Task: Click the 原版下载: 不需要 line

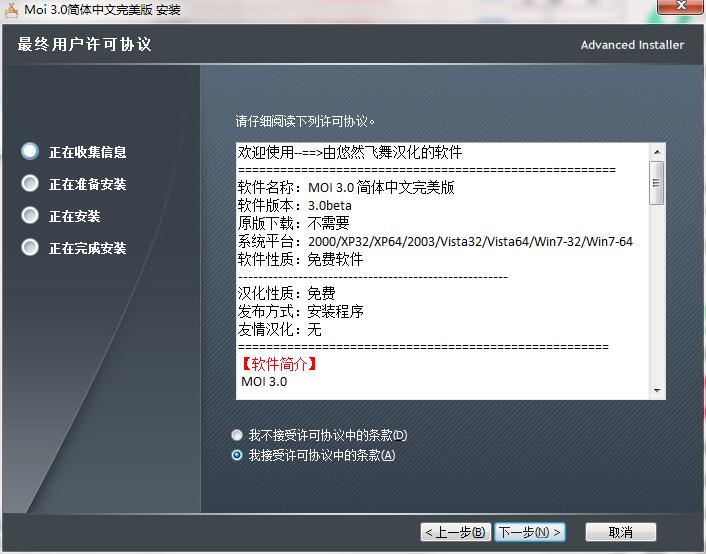Action: coord(294,223)
